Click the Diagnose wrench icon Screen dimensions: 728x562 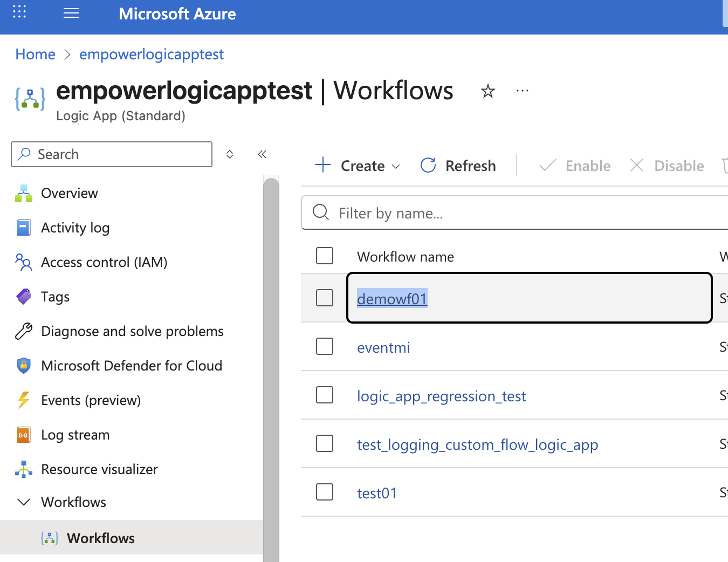click(x=24, y=331)
